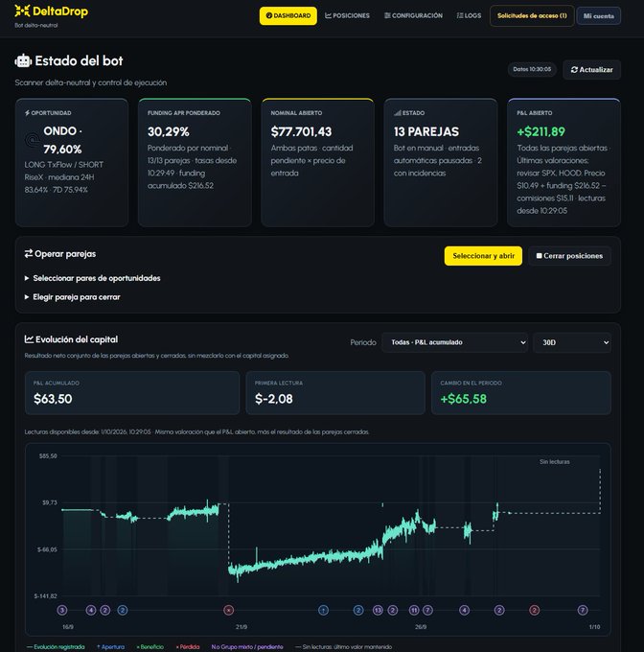Open the 30D period dropdown
The image size is (644, 652).
point(572,342)
